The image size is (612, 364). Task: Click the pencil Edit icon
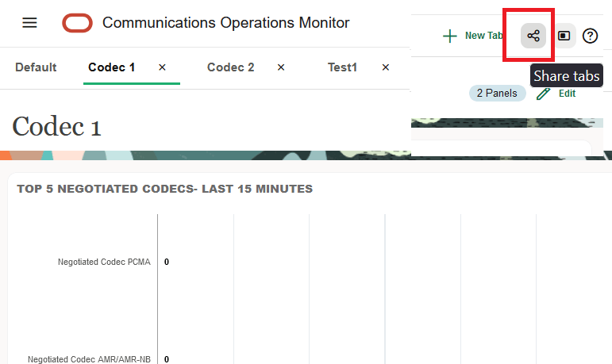pyautogui.click(x=543, y=94)
